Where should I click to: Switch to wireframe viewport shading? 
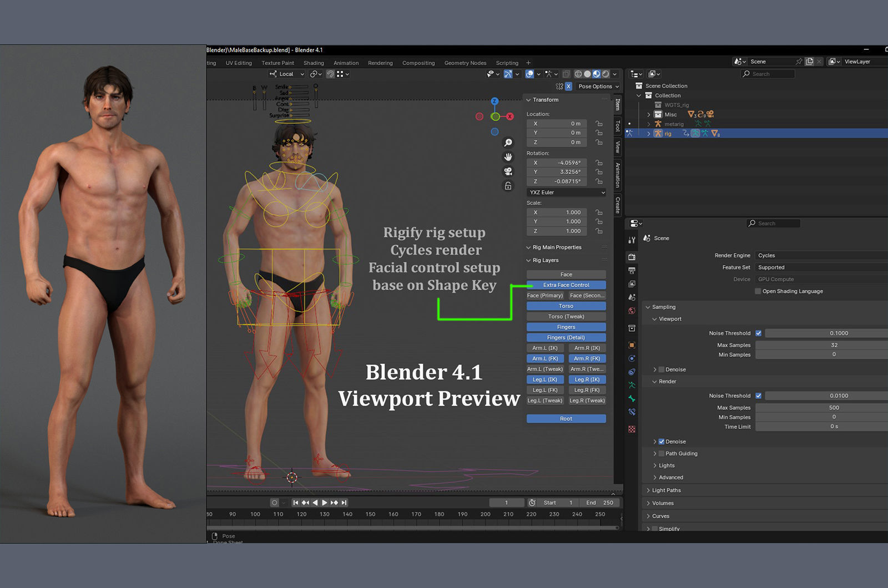[x=578, y=74]
